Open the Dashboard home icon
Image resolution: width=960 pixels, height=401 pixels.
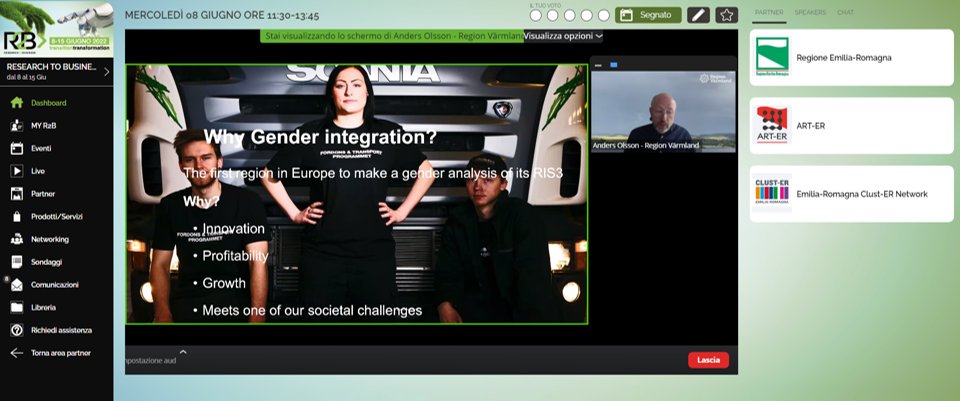(x=17, y=103)
